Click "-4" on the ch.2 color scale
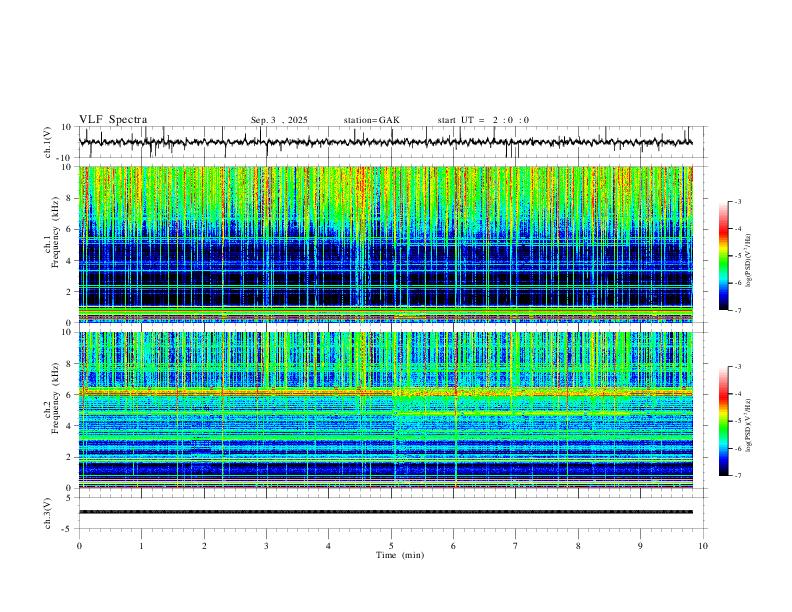Screen dimensions: 792x612 click(x=737, y=394)
